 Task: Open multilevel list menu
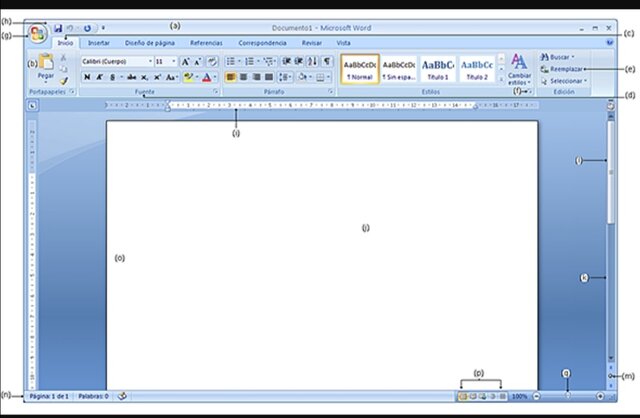268,62
